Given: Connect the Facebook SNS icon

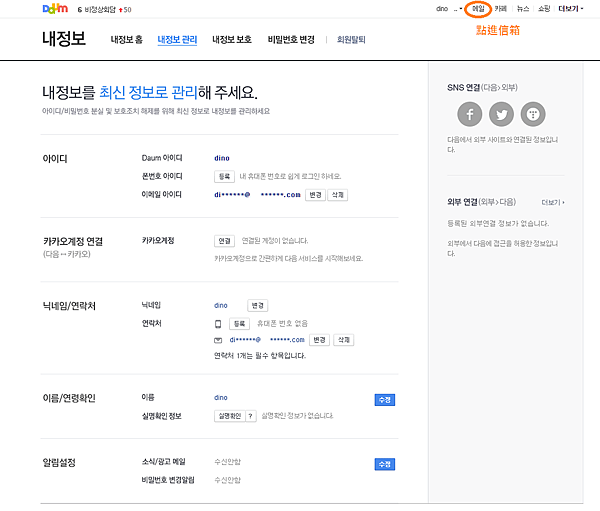Looking at the screenshot, I should (x=470, y=114).
